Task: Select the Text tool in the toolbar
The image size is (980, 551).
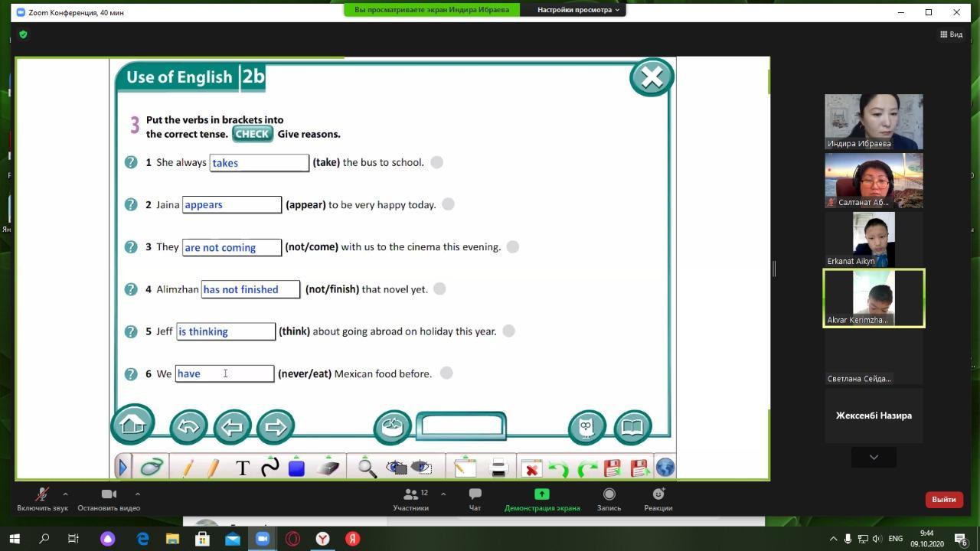Action: (x=243, y=468)
